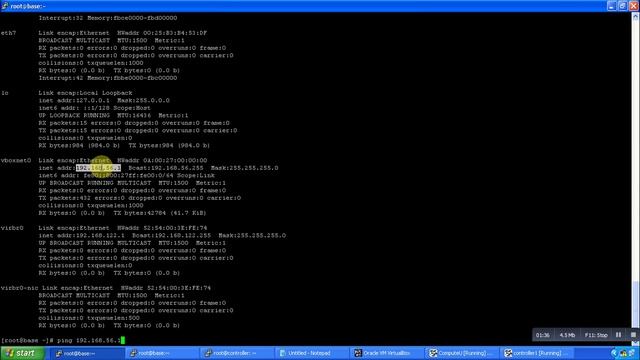
Task: Click the highlighted address 192.168.56.1
Action: (98, 168)
